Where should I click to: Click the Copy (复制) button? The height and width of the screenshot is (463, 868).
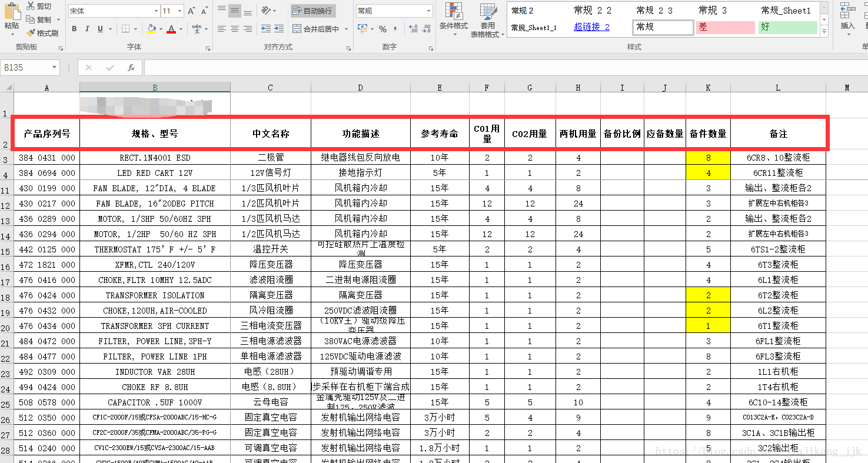coord(39,19)
